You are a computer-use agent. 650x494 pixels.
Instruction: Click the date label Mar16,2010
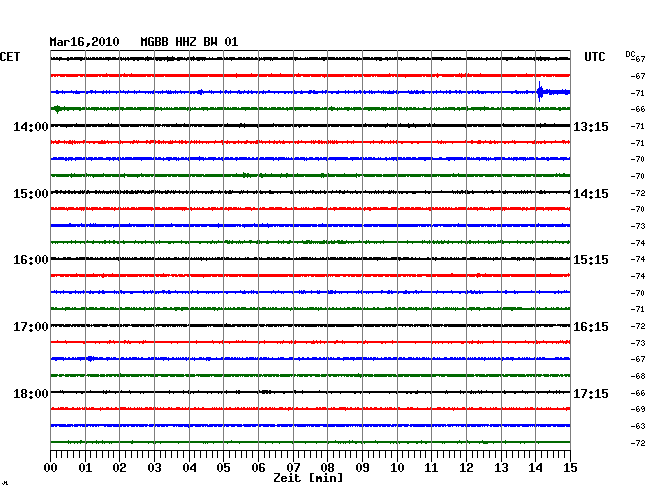84,42
